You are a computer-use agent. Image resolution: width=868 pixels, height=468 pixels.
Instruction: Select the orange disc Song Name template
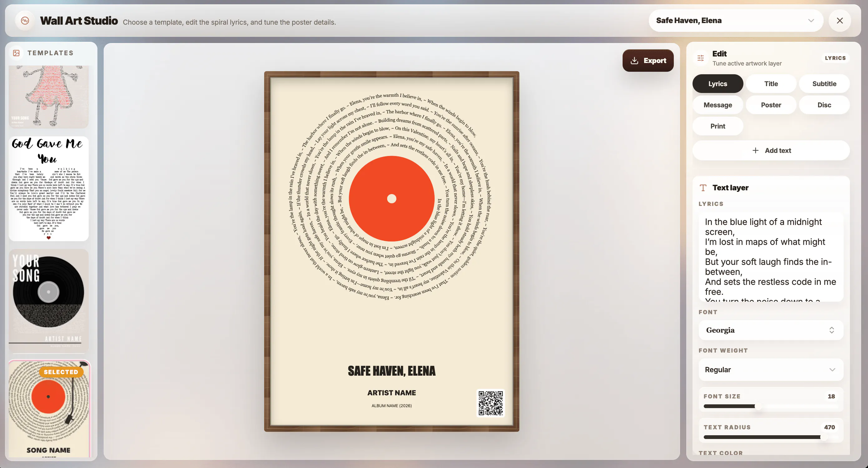[49, 408]
